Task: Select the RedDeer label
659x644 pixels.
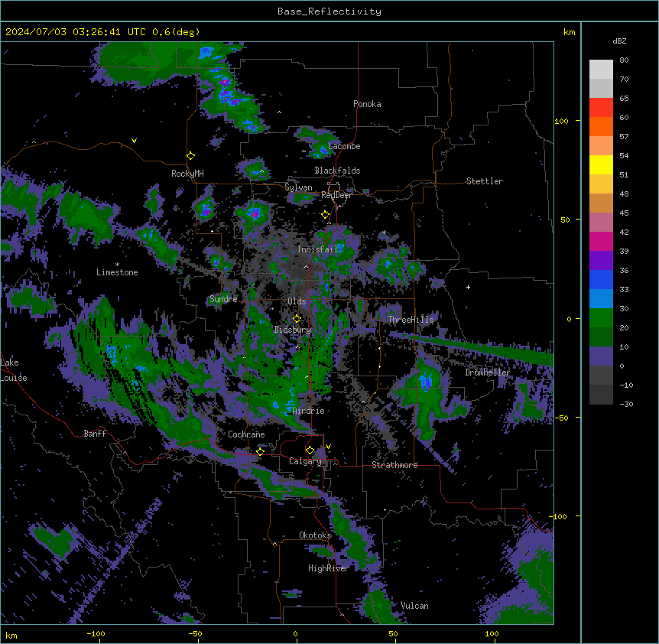Action: [x=336, y=195]
